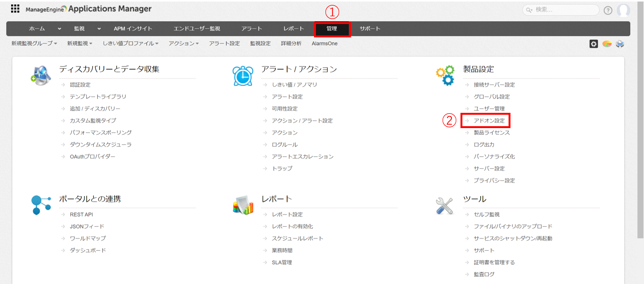
Task: Click the alarm clock icon beside アラート / アクション
Action: point(243,75)
